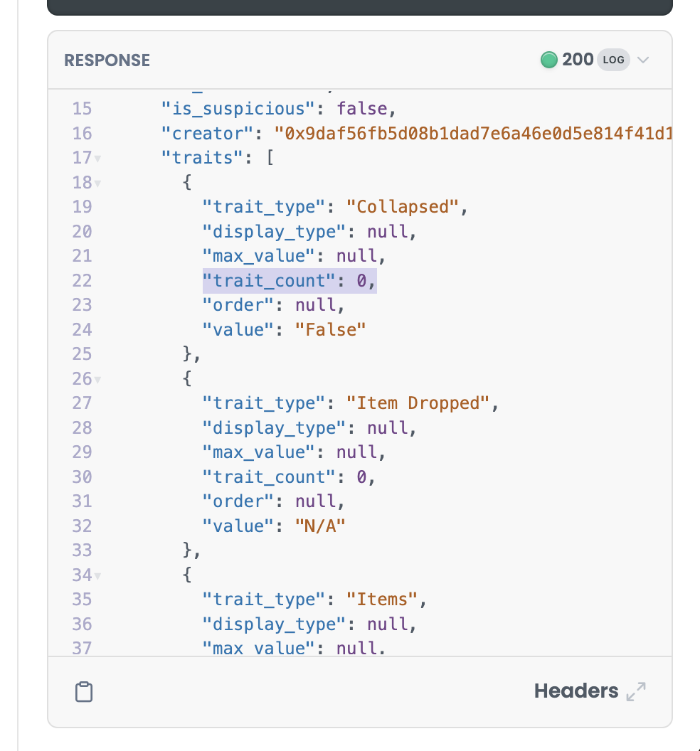Click the LOG badge in the response header
The height and width of the screenshot is (751, 700).
pos(613,60)
